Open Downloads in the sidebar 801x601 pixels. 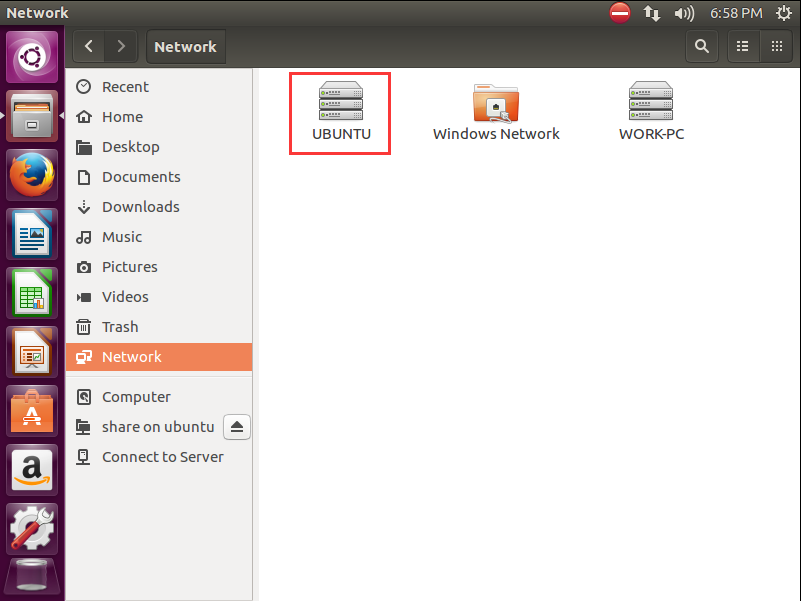click(159, 207)
